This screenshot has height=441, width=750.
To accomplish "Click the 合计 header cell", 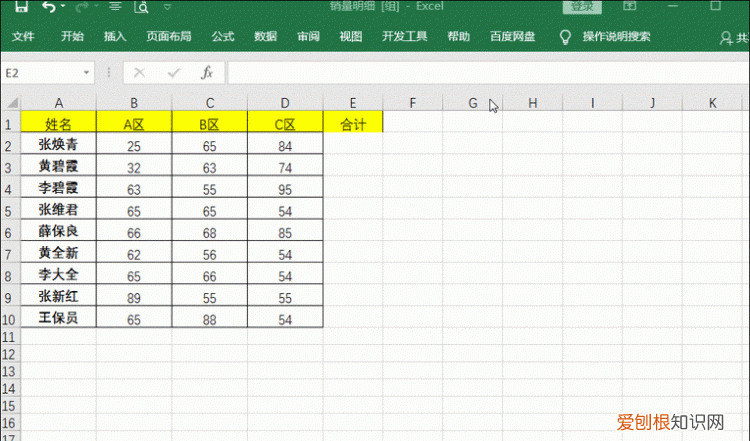I will (353, 121).
